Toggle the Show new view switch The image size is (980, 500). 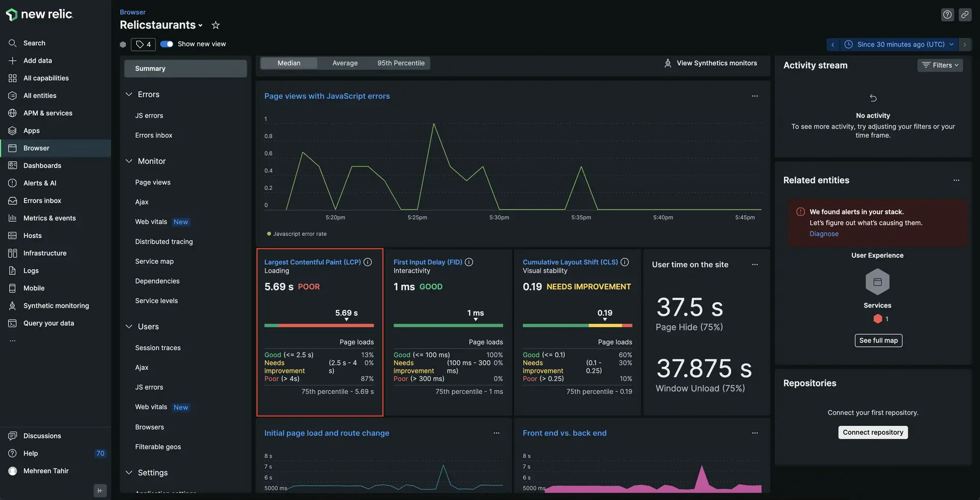[x=166, y=44]
